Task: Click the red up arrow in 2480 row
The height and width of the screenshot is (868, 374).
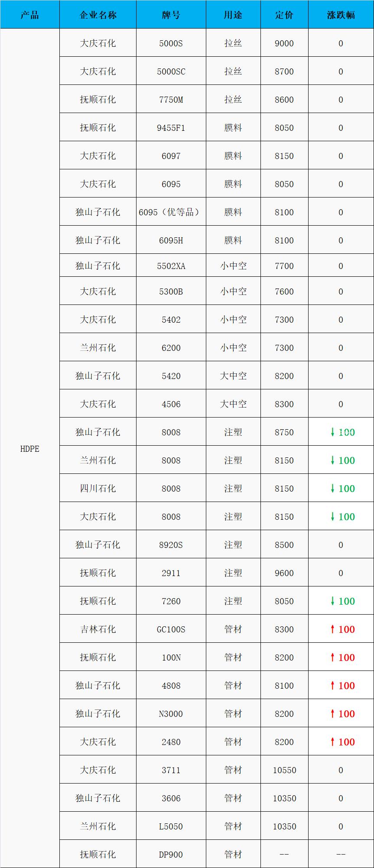Action: tap(332, 742)
